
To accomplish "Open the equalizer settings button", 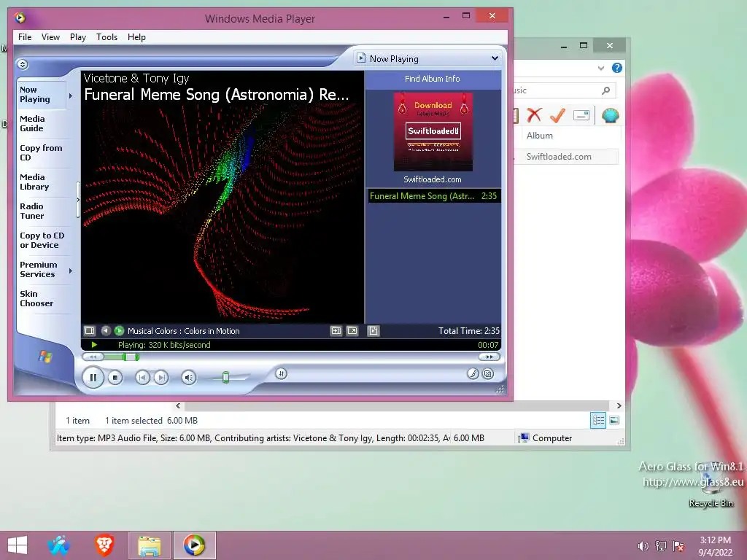I will click(281, 374).
